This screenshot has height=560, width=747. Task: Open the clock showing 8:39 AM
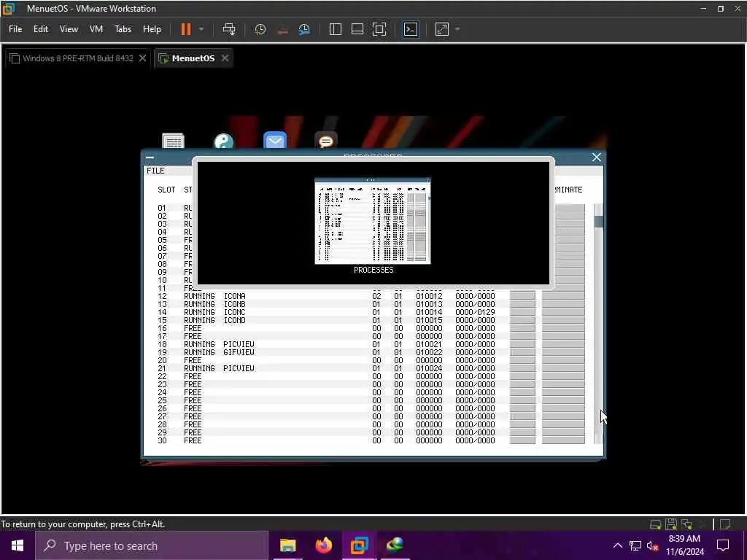click(x=684, y=545)
